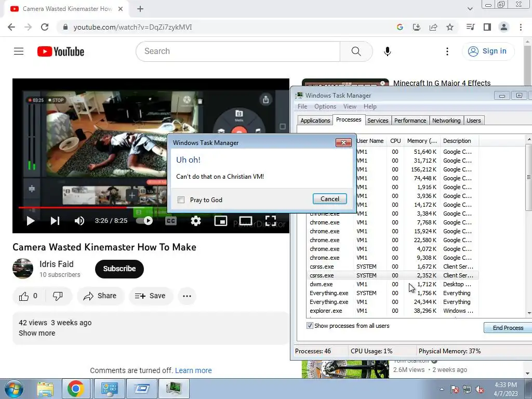Open the media control icon in the toolbar
The height and width of the screenshot is (399, 532).
[x=470, y=27]
